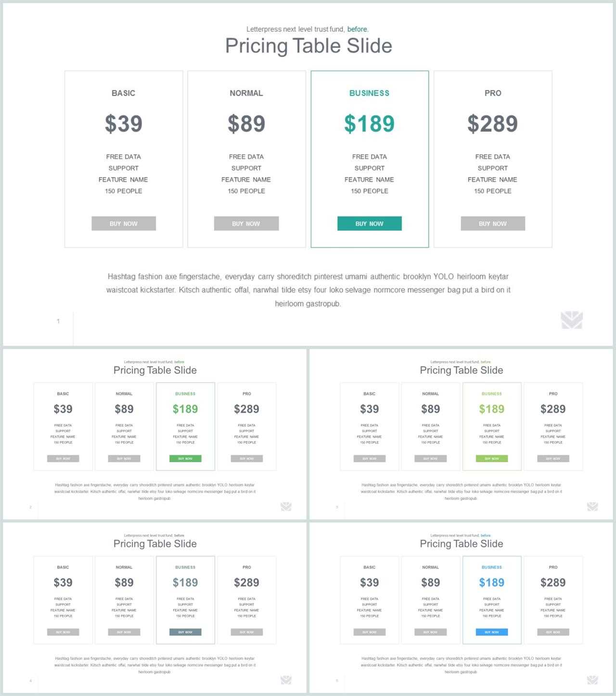Image resolution: width=616 pixels, height=696 pixels.
Task: Click the BUSINESS heading in the teal card
Action: (369, 93)
